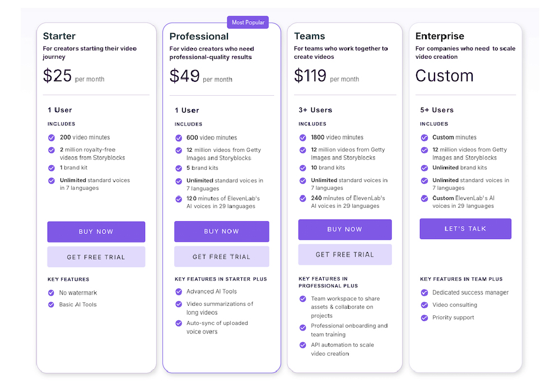Click the checkmark icon beside API automation feature
The height and width of the screenshot is (392, 560).
pyautogui.click(x=303, y=345)
